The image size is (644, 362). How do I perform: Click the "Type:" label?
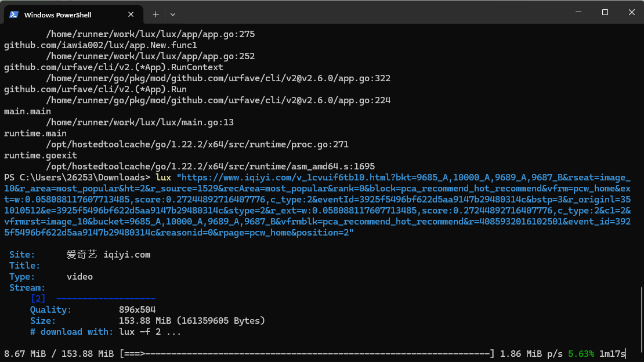click(22, 277)
